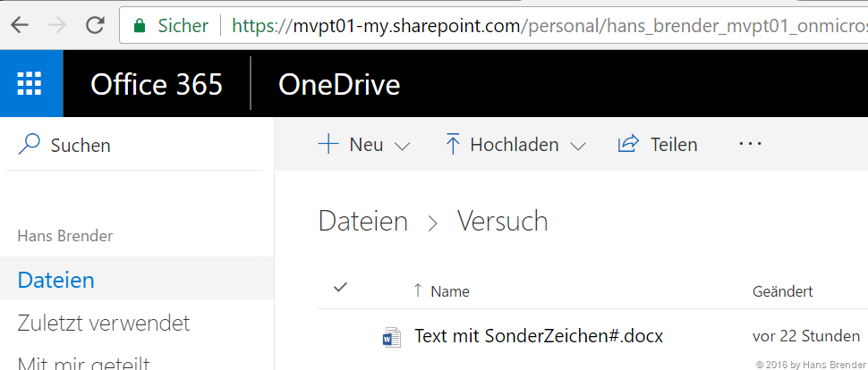This screenshot has height=370, width=868.
Task: Open the three-dot more options menu
Action: (x=750, y=144)
